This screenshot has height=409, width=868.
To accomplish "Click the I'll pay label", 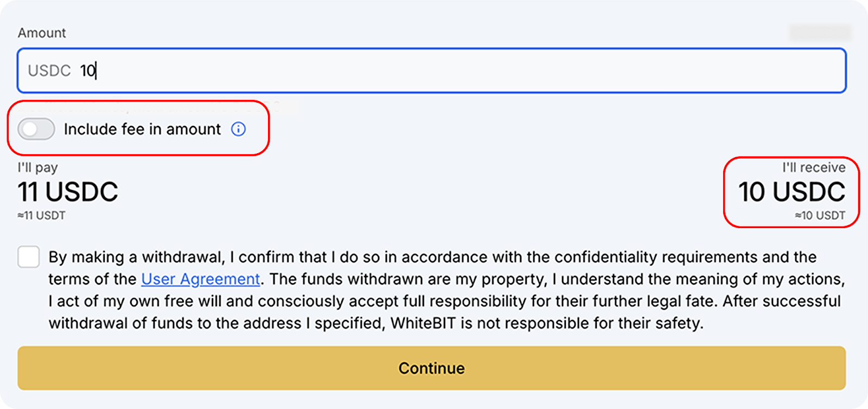I will coord(37,167).
